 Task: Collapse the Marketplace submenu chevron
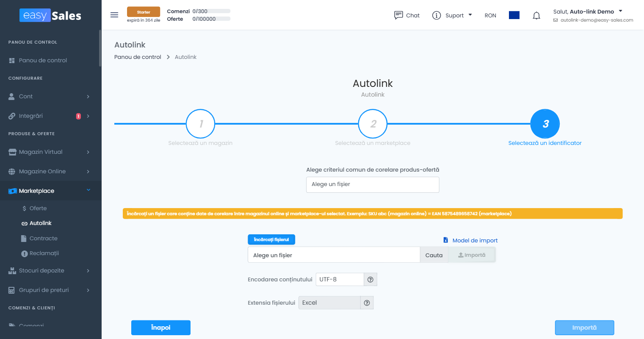[88, 190]
